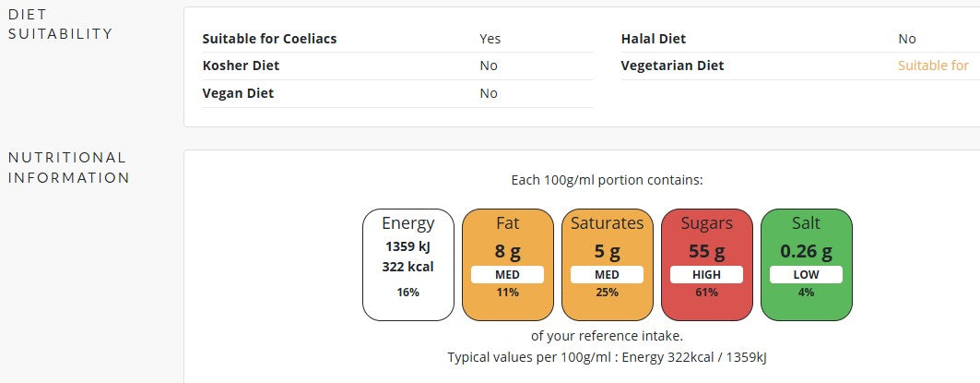Click the 'Vegan Diet' row label

[x=238, y=93]
